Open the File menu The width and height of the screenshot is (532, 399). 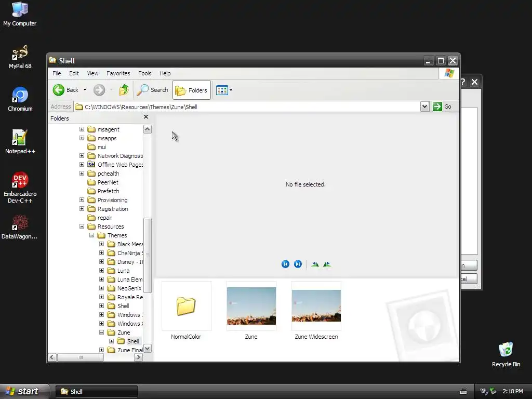tap(57, 73)
